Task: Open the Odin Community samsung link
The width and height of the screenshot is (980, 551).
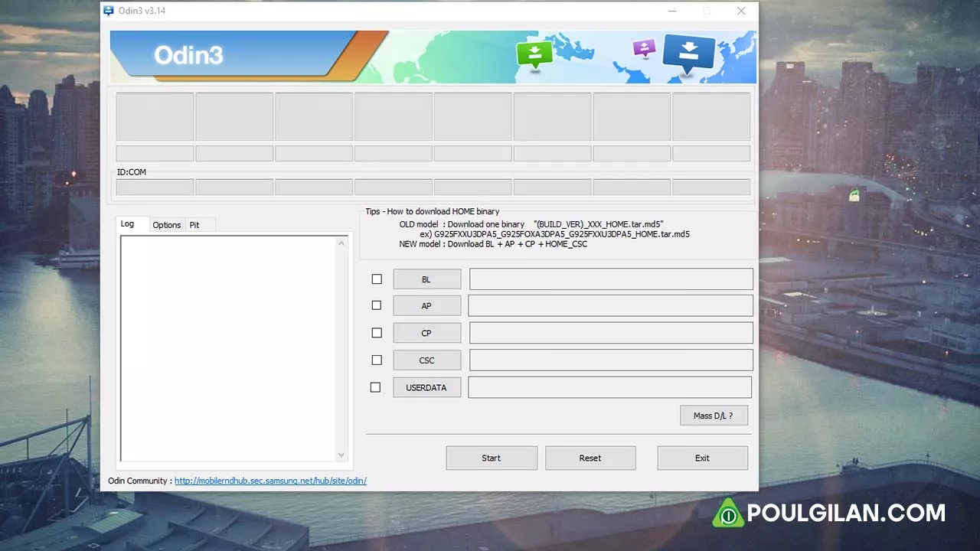Action: coord(270,481)
